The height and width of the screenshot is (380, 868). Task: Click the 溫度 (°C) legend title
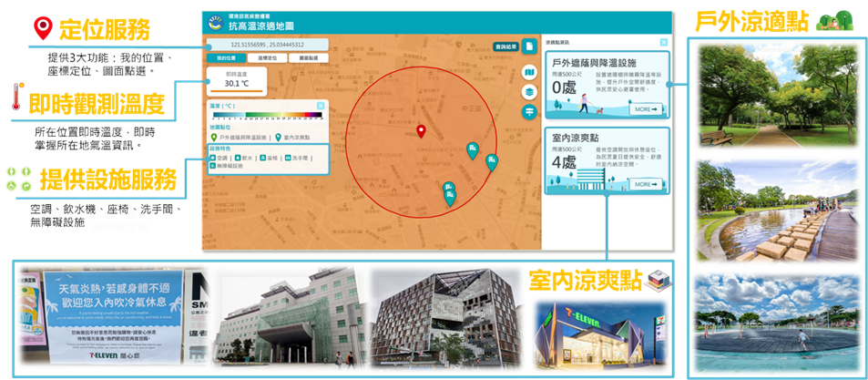point(222,106)
